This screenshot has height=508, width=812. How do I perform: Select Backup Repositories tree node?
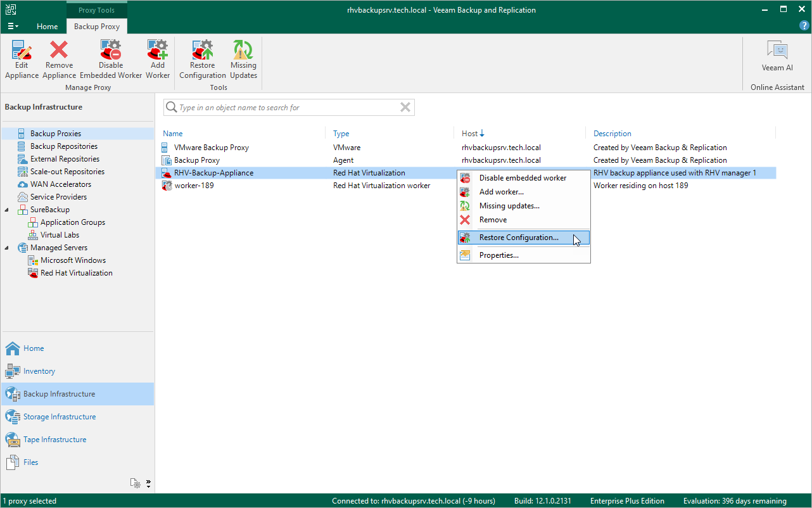click(x=64, y=146)
